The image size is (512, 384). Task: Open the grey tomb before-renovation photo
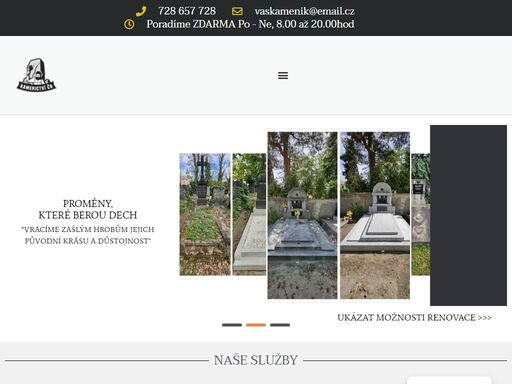[x=302, y=215]
